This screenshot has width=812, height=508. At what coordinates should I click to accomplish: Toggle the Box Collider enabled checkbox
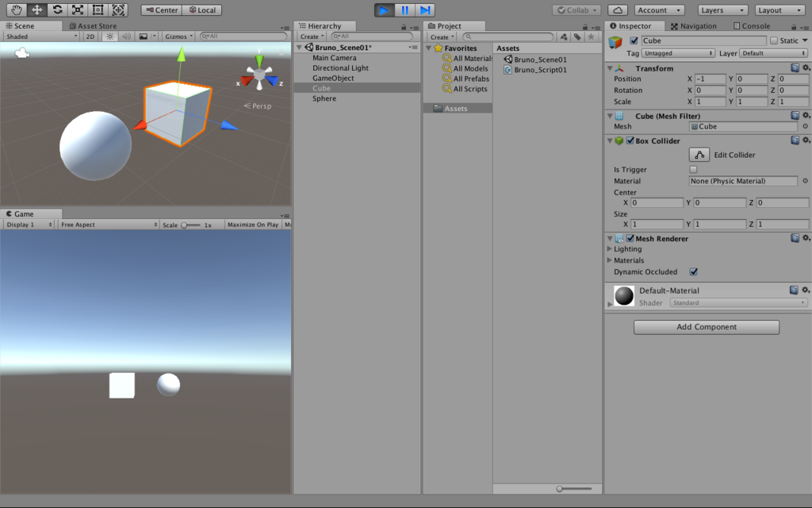[630, 140]
